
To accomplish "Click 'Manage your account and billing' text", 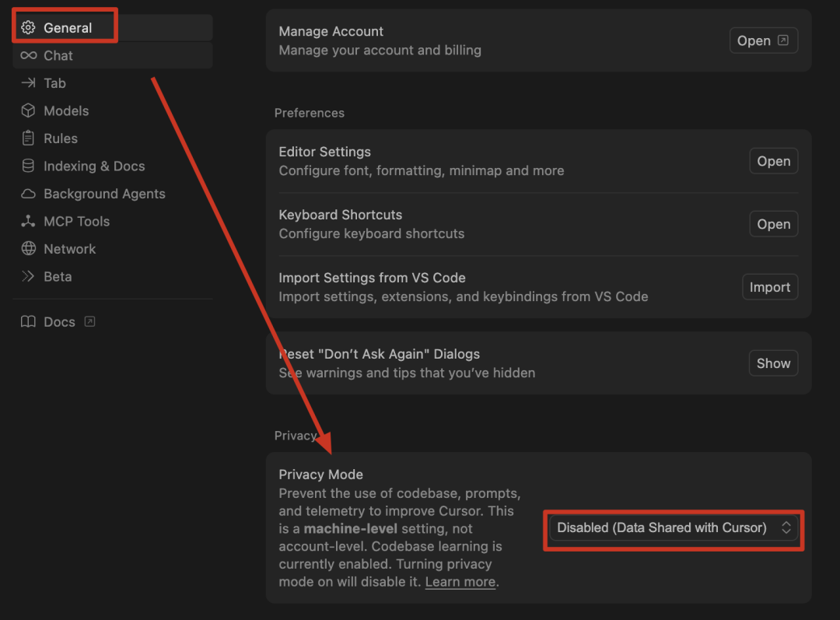I will 380,50.
